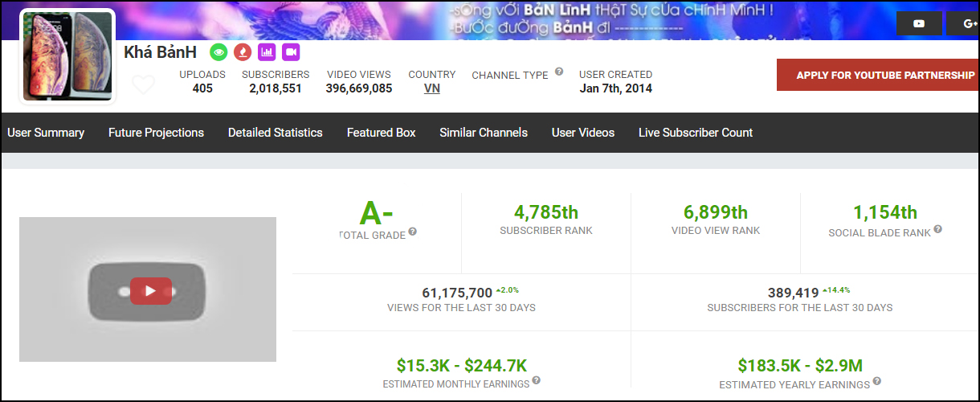The height and width of the screenshot is (402, 980).
Task: Click help icon next to Estimated Monthly Earnings
Action: coord(536,381)
